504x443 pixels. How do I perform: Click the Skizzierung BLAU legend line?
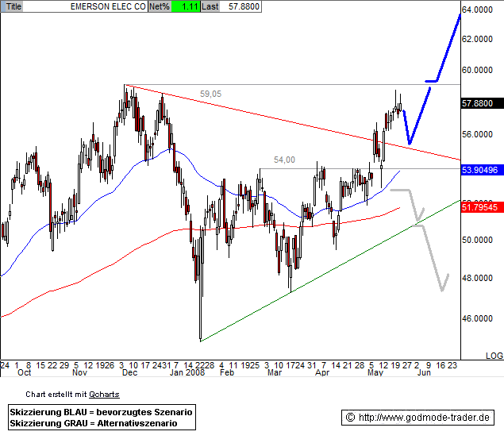[x=101, y=412]
